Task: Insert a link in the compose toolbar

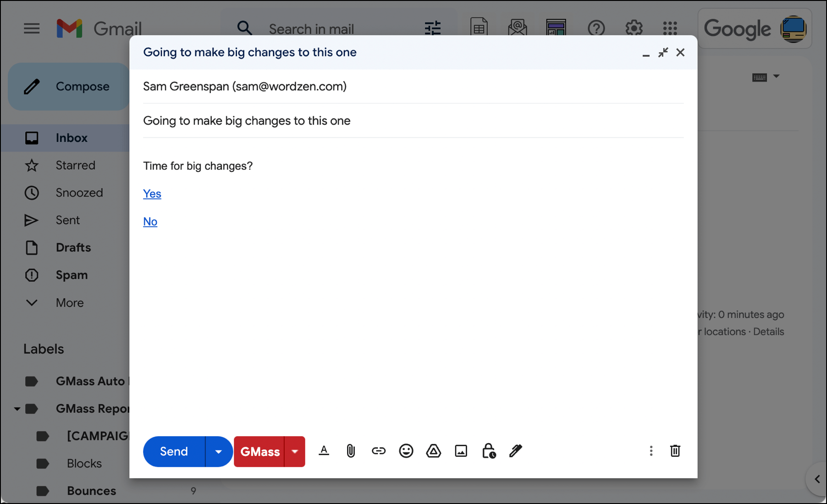Action: tap(378, 451)
